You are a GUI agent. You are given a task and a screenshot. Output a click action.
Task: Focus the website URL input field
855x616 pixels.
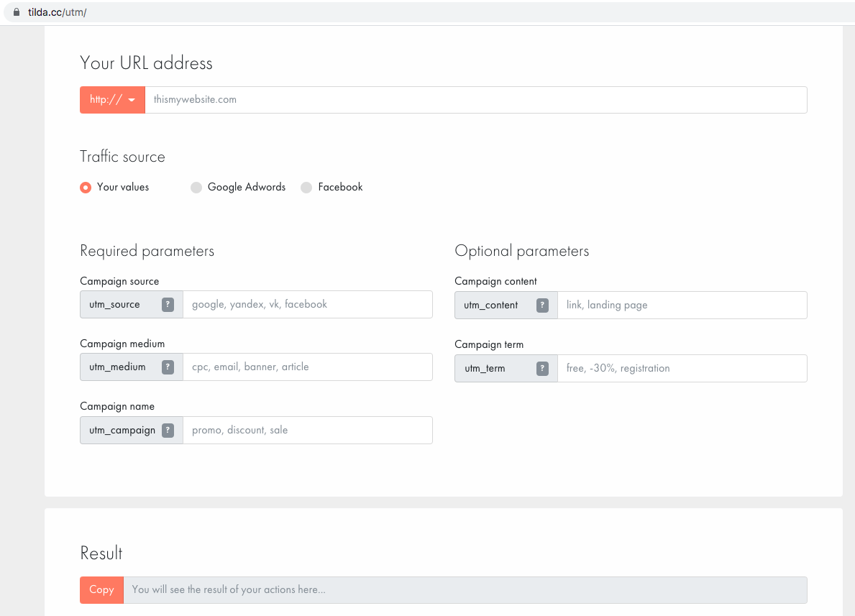pos(475,100)
